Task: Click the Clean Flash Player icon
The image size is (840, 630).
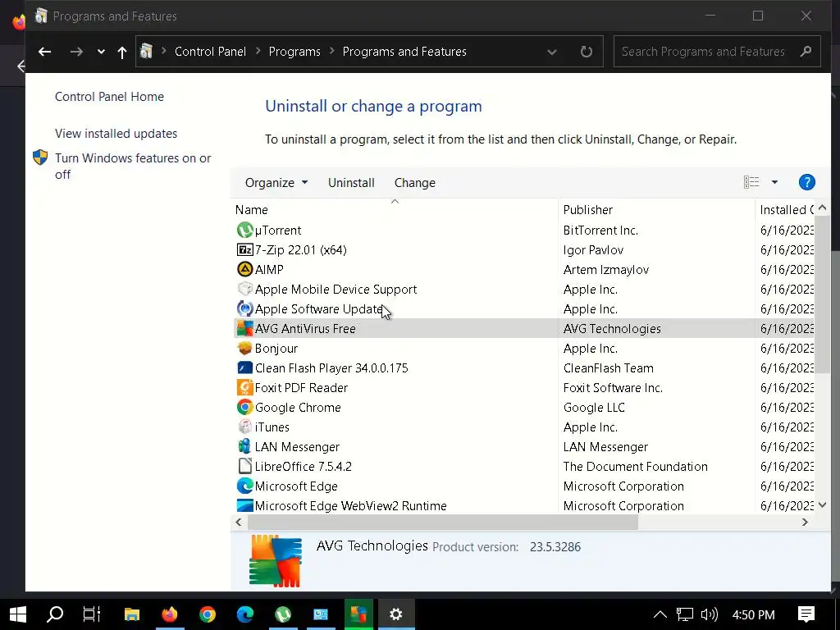Action: pyautogui.click(x=244, y=368)
